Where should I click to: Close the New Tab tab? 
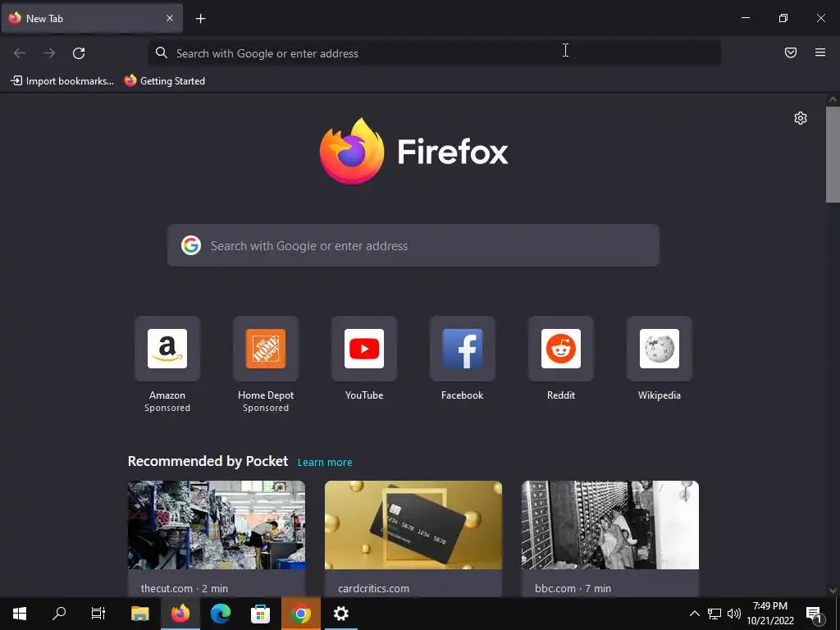pos(169,18)
